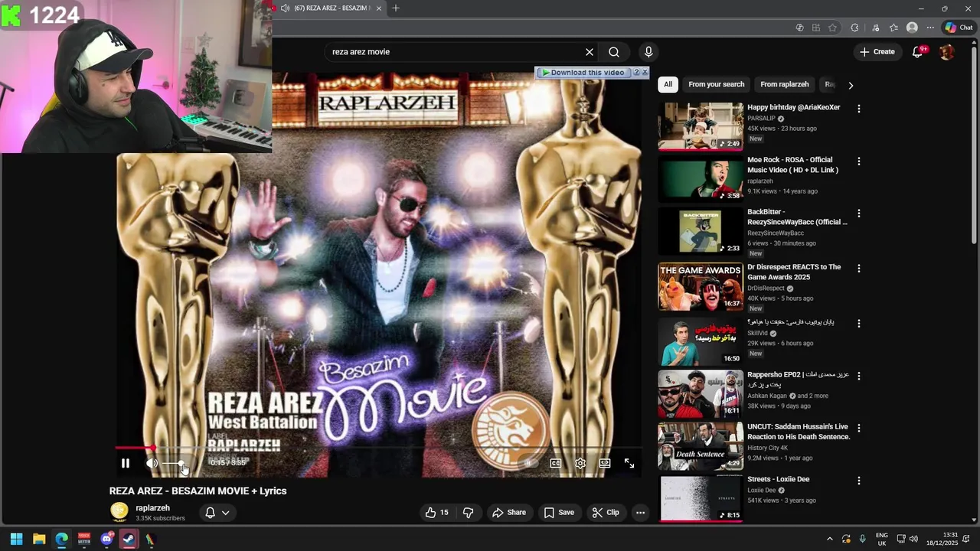Open Edge profile icon

pos(912,28)
